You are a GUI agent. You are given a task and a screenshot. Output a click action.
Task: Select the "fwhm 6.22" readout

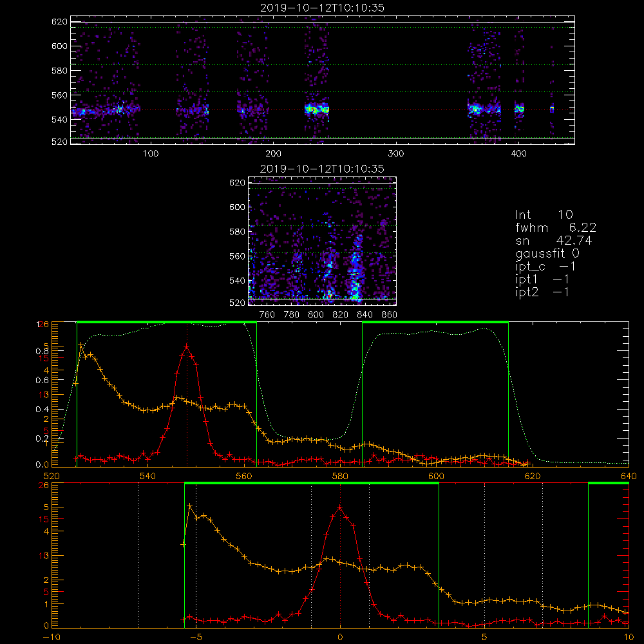[x=556, y=227]
